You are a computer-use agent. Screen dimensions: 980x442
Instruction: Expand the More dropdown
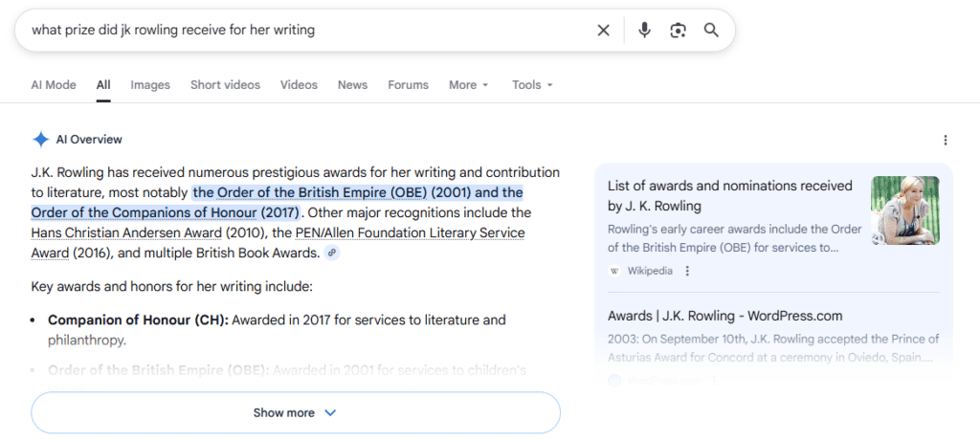click(x=469, y=85)
